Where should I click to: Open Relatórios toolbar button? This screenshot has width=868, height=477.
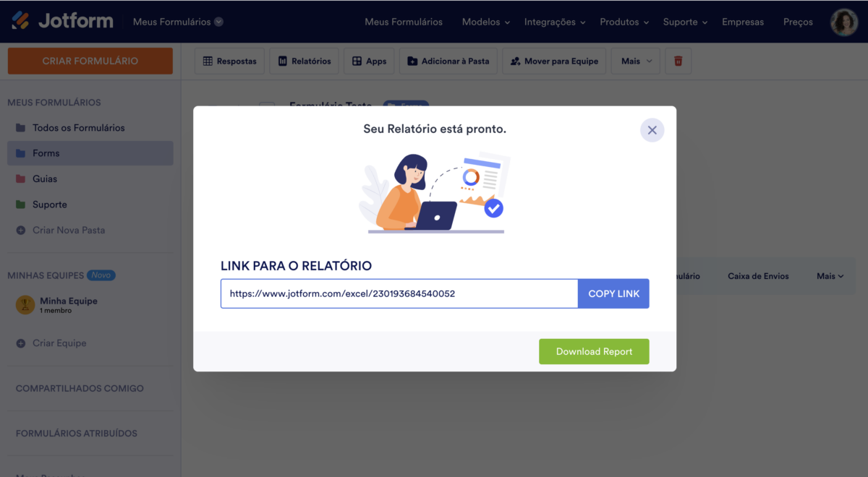click(304, 61)
